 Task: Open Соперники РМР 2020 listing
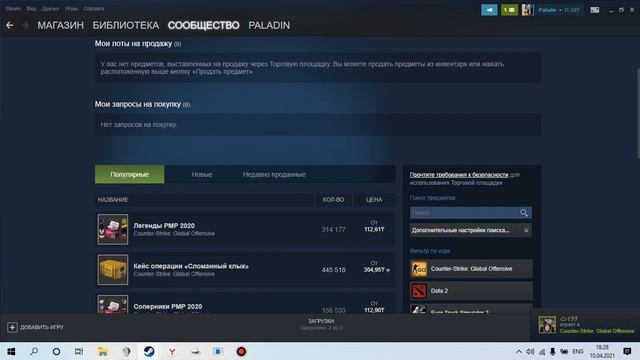click(245, 304)
